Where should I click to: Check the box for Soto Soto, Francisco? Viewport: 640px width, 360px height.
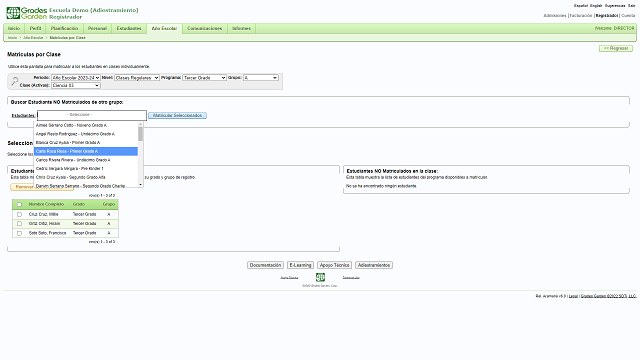[19, 233]
